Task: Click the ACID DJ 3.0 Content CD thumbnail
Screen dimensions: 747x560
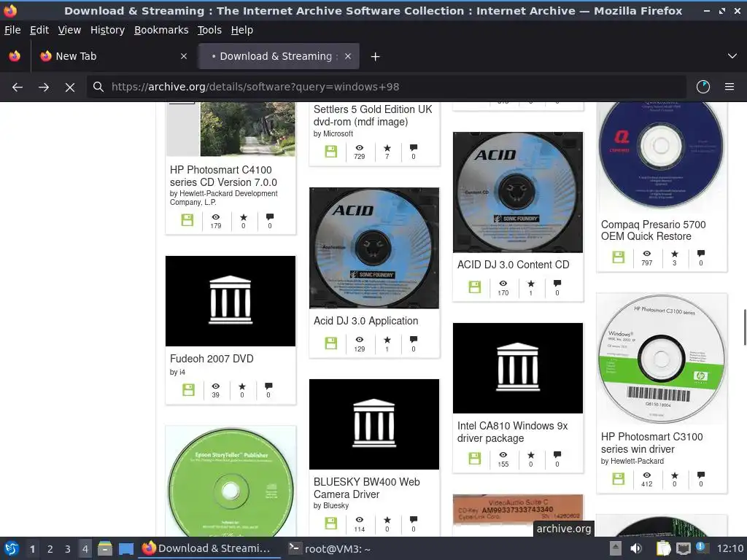Action: pyautogui.click(x=518, y=192)
